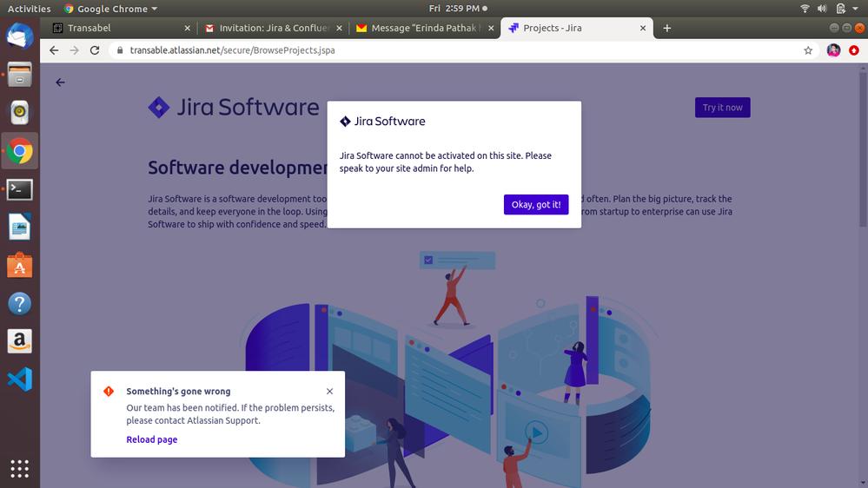
Task: Open the Help icon in dock
Action: point(19,303)
